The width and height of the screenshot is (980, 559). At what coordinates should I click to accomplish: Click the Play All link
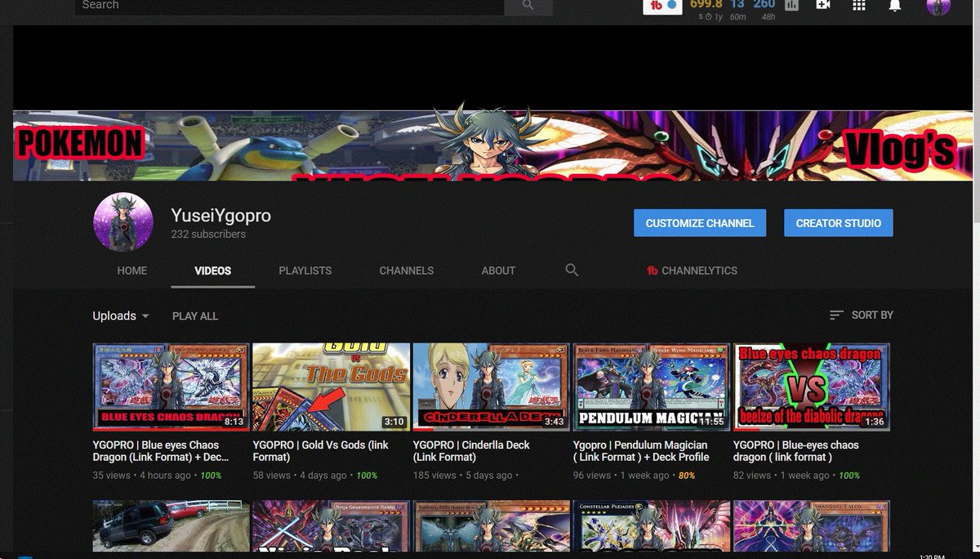tap(195, 315)
